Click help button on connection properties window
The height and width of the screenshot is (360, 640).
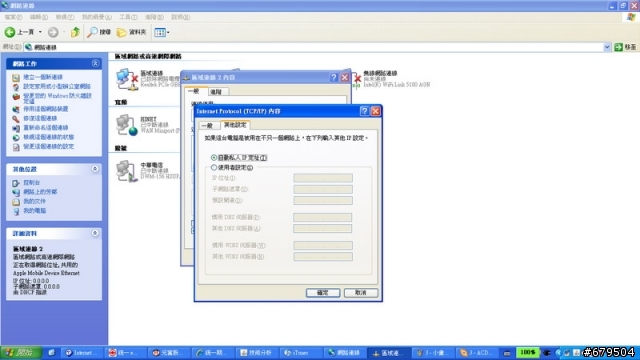click(x=334, y=77)
